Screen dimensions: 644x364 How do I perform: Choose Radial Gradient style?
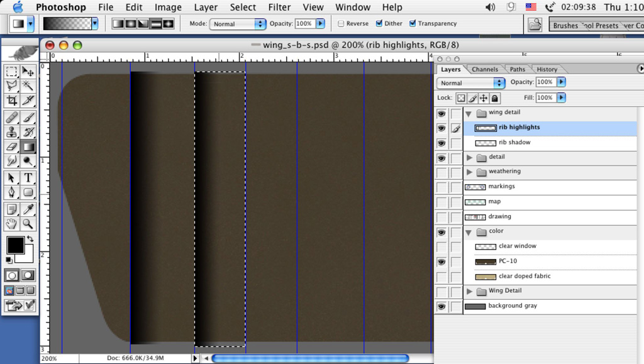[x=131, y=24]
